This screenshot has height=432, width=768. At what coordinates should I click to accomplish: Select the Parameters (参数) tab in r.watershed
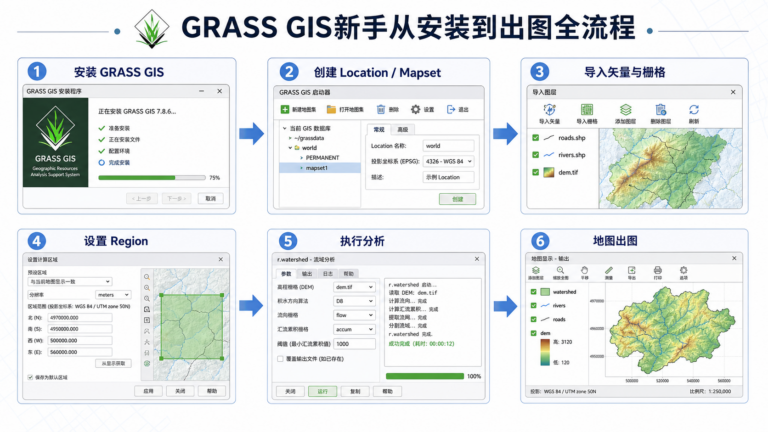click(286, 273)
